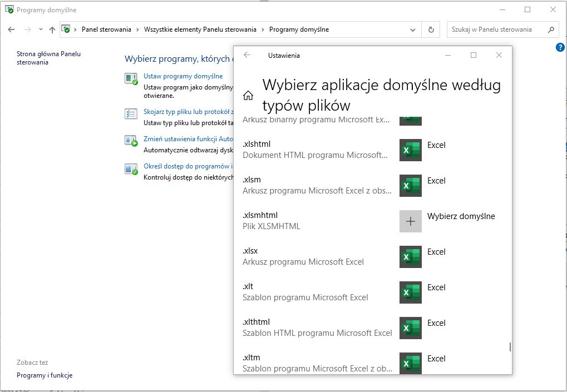Click Programy domyślne breadcrumb
Viewport: 567px width, 392px height.
point(299,29)
